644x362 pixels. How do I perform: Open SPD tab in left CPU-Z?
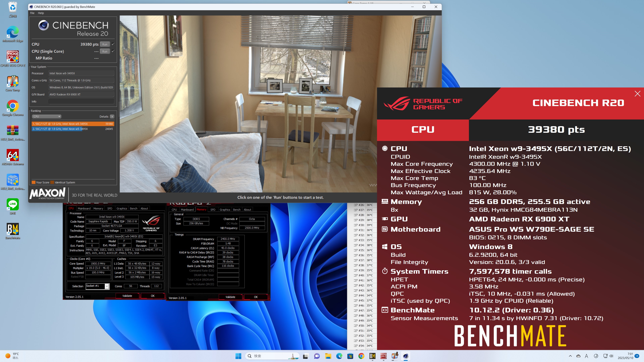(x=110, y=208)
